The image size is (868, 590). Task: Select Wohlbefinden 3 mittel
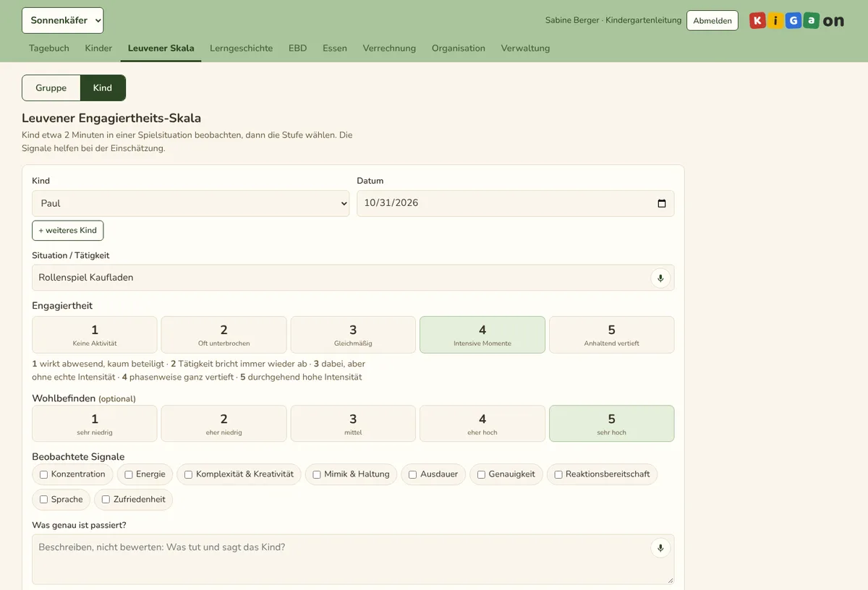tap(353, 424)
